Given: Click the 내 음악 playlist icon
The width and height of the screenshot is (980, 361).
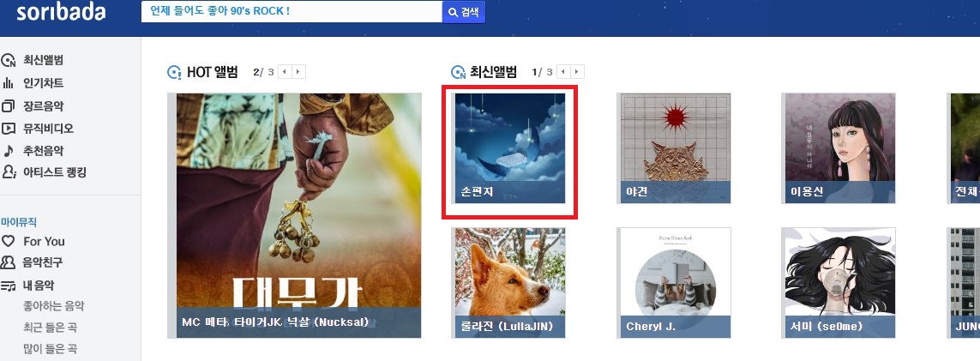Looking at the screenshot, I should click(8, 286).
